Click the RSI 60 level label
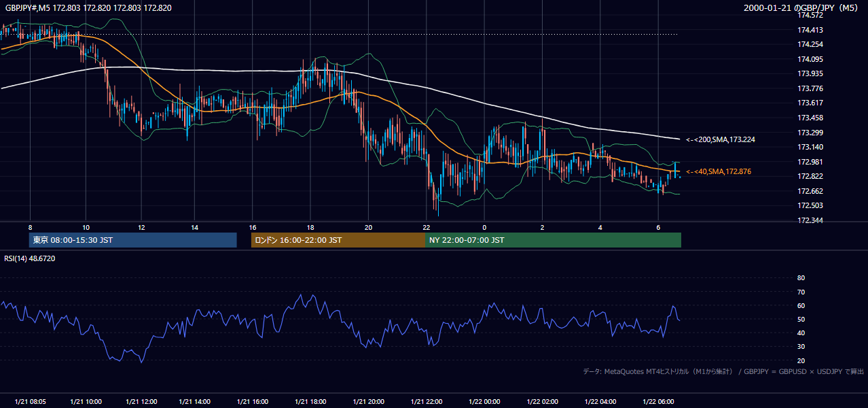The width and height of the screenshot is (868, 408). [801, 305]
